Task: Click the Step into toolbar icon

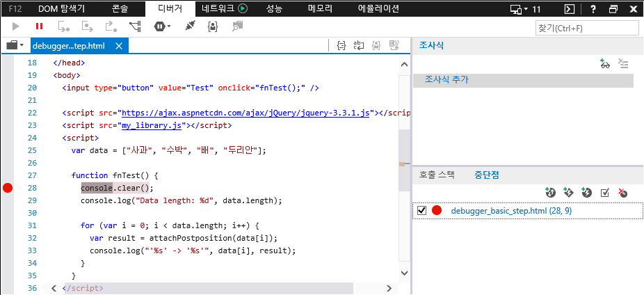Action: 64,26
